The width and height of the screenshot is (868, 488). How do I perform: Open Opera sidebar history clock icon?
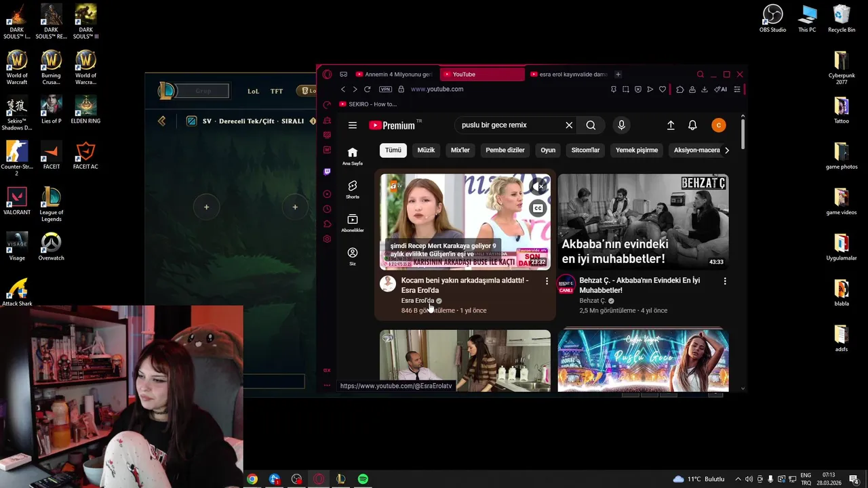point(328,209)
